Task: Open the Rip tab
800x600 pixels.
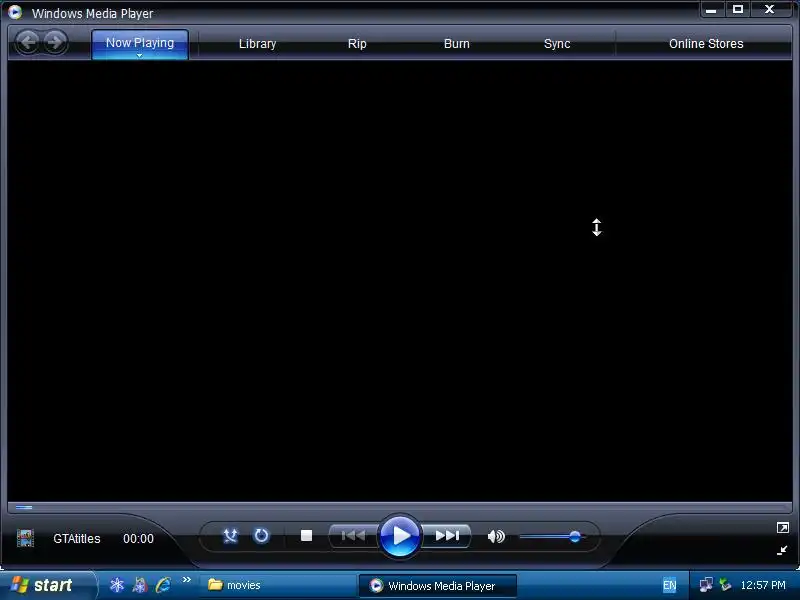Action: tap(357, 44)
